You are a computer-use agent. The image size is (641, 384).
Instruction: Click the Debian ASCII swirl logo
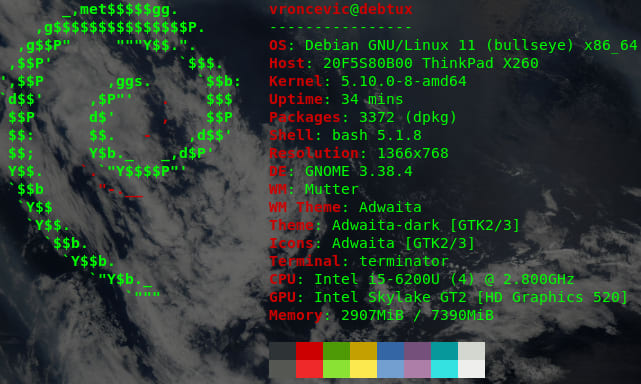121,151
